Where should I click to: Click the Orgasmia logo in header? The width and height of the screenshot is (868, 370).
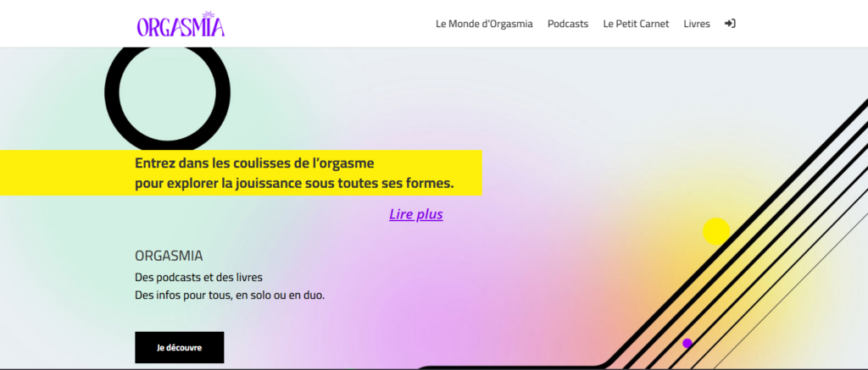click(181, 25)
